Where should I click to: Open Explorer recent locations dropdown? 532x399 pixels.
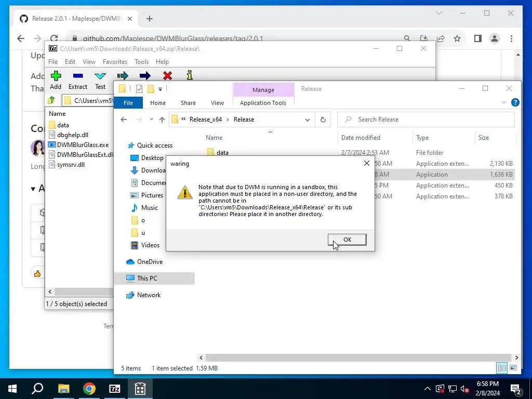[151, 119]
